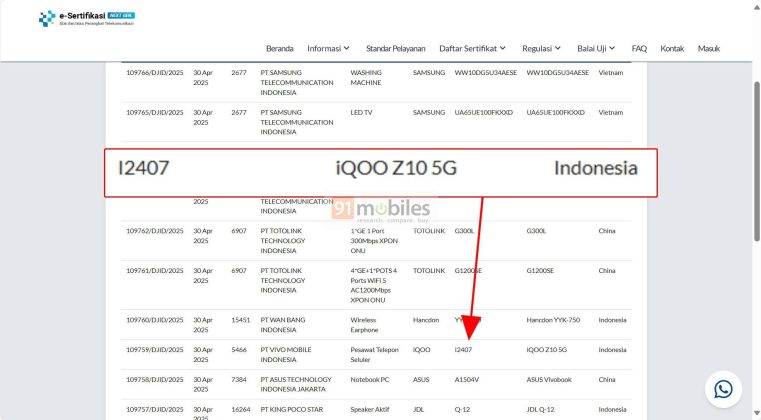Click Speaker Aktif device cell
This screenshot has height=420, width=761.
click(370, 409)
